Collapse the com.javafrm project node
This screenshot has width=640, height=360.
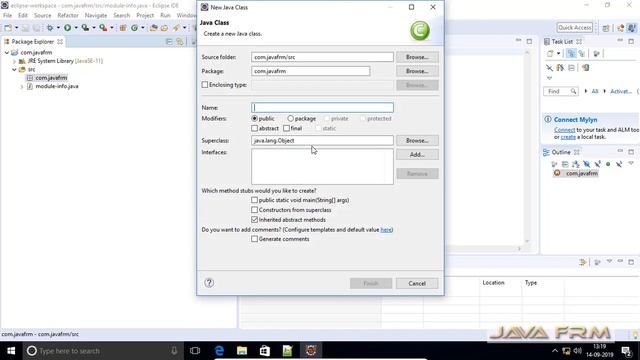(x=7, y=53)
